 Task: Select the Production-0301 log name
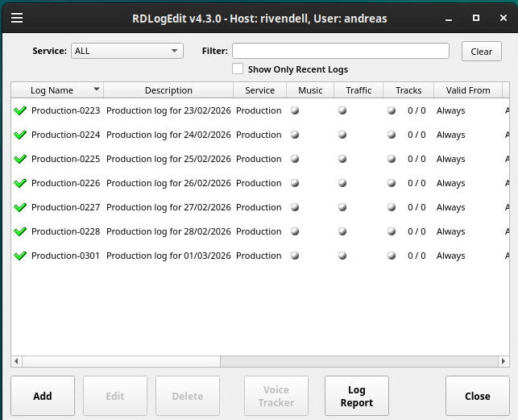tap(65, 256)
